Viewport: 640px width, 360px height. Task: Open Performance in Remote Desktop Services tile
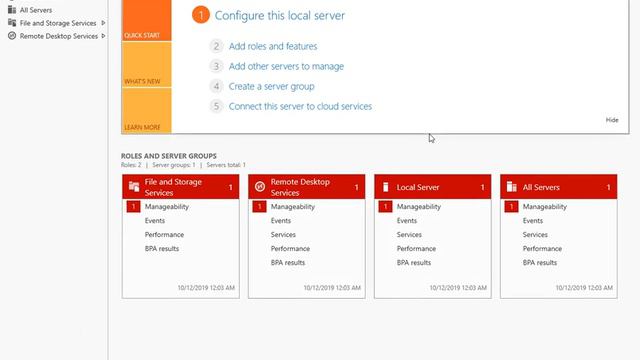point(290,249)
